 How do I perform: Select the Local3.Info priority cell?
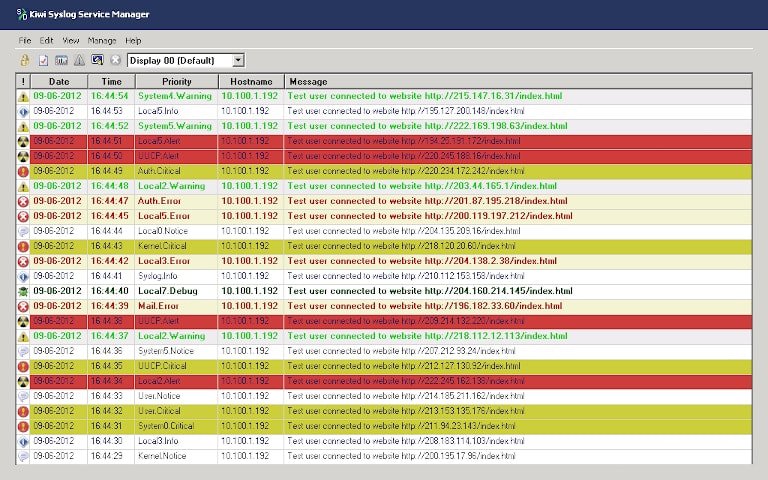(x=177, y=441)
